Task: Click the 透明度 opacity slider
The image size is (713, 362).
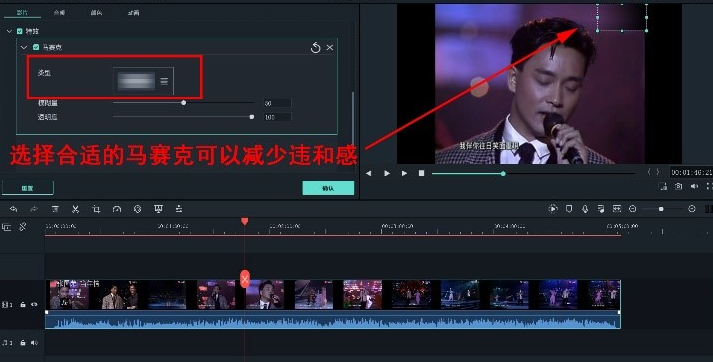Action: (183, 117)
